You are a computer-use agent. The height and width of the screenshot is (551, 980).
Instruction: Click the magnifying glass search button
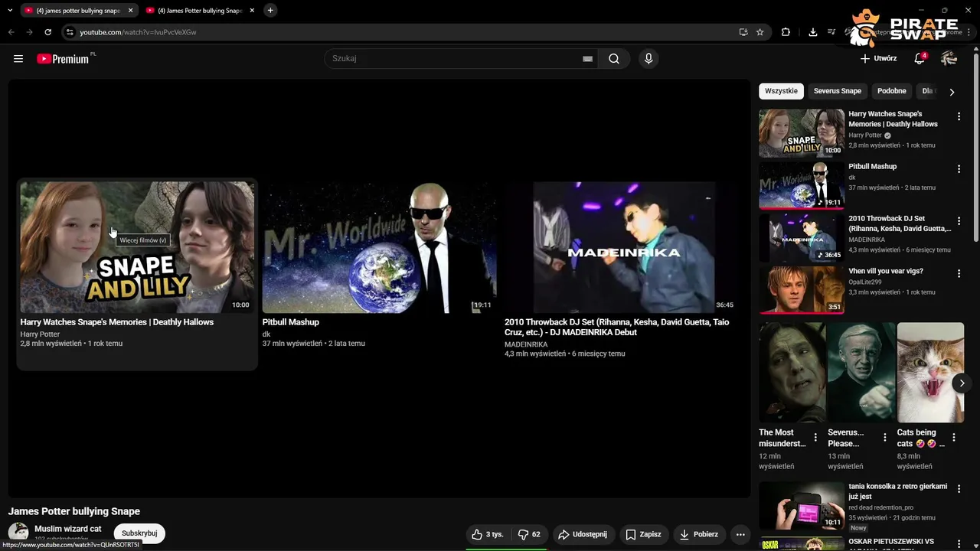(x=614, y=59)
